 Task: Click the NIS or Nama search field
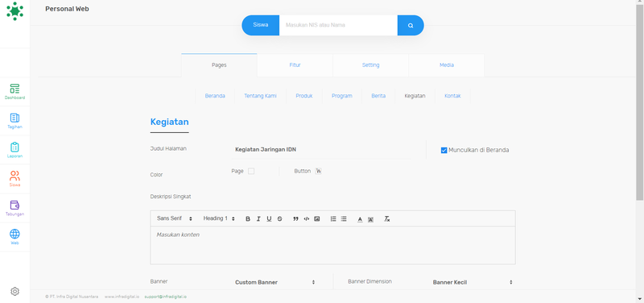(338, 25)
